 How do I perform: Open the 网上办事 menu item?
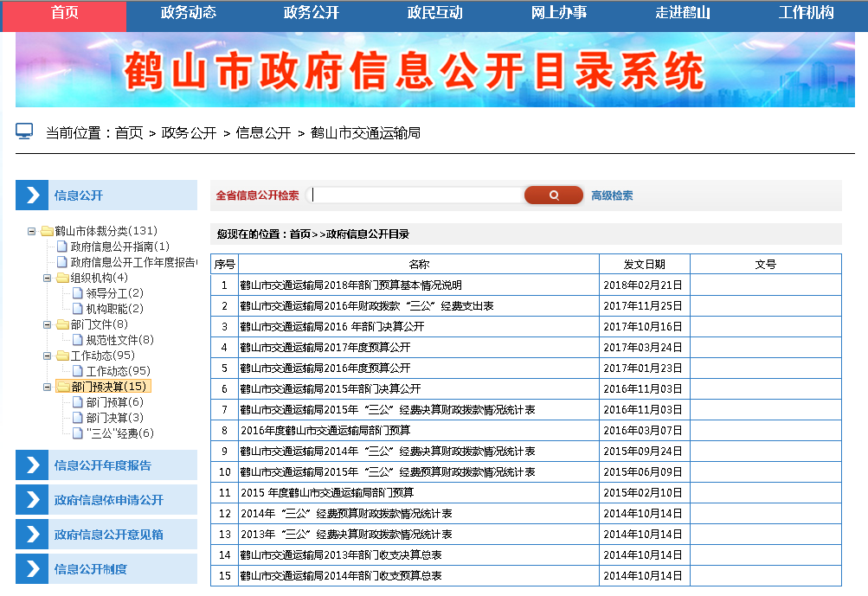click(x=560, y=15)
